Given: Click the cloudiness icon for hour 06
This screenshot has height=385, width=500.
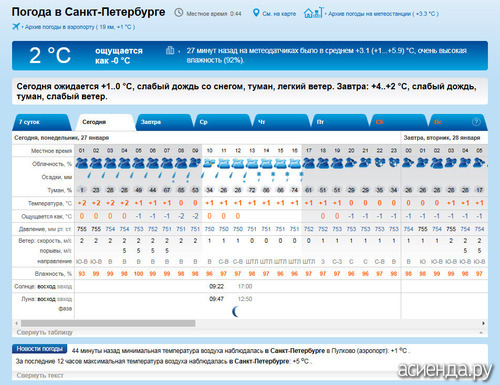Looking at the screenshot, I should coord(153,163).
